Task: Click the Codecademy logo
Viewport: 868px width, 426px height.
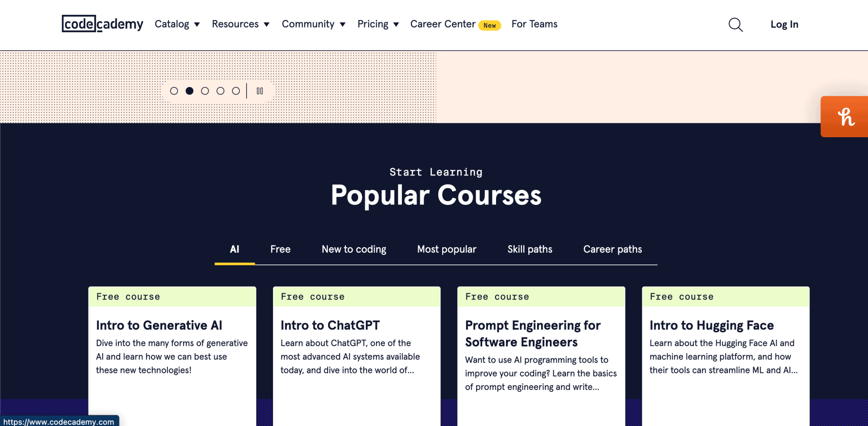Action: pos(102,24)
